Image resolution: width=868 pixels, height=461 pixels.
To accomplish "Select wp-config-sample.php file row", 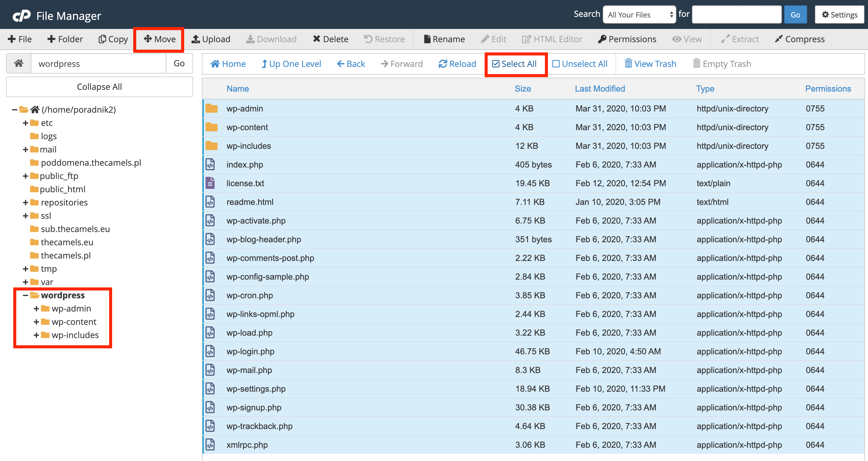I will [533, 277].
